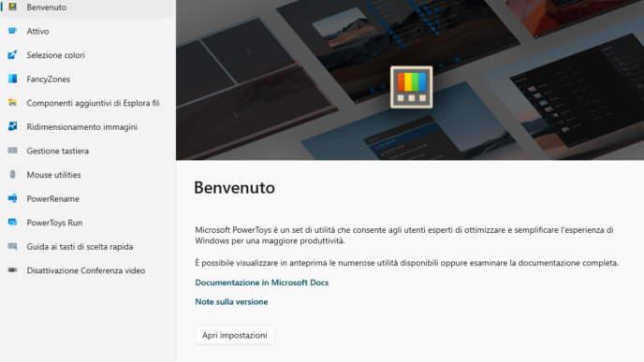This screenshot has height=362, width=644.
Task: Select Gestione tastiera entry
Action: 87,151
